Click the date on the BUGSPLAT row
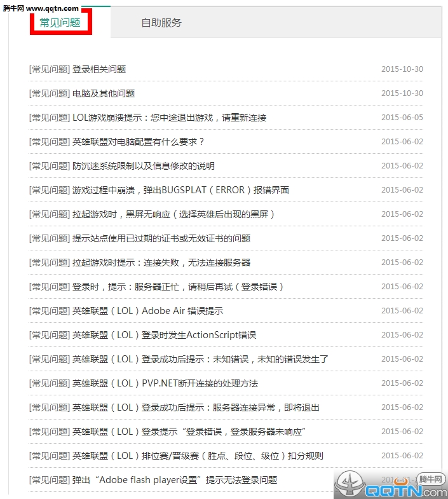Image resolution: width=448 pixels, height=499 pixels. pos(402,190)
